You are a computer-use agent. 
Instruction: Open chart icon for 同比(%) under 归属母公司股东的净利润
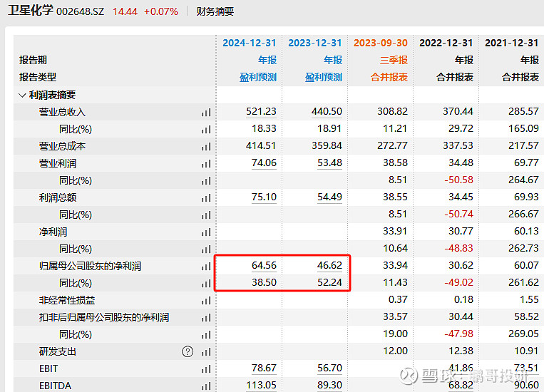(206, 284)
